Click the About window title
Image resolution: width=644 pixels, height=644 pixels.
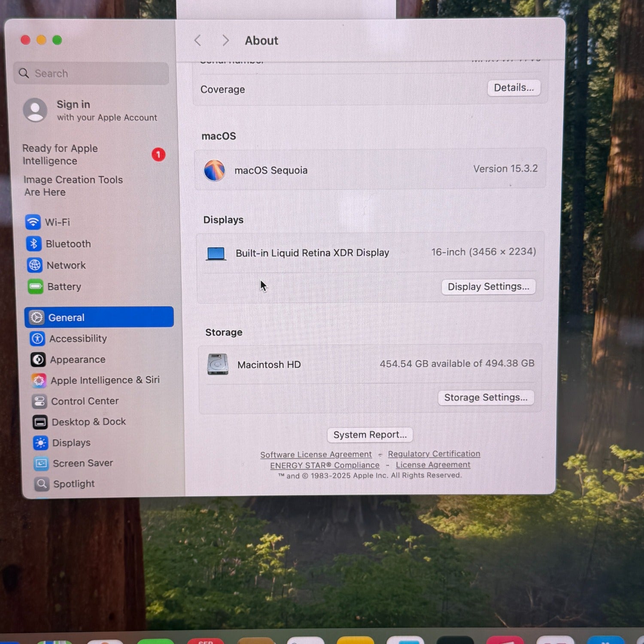261,40
